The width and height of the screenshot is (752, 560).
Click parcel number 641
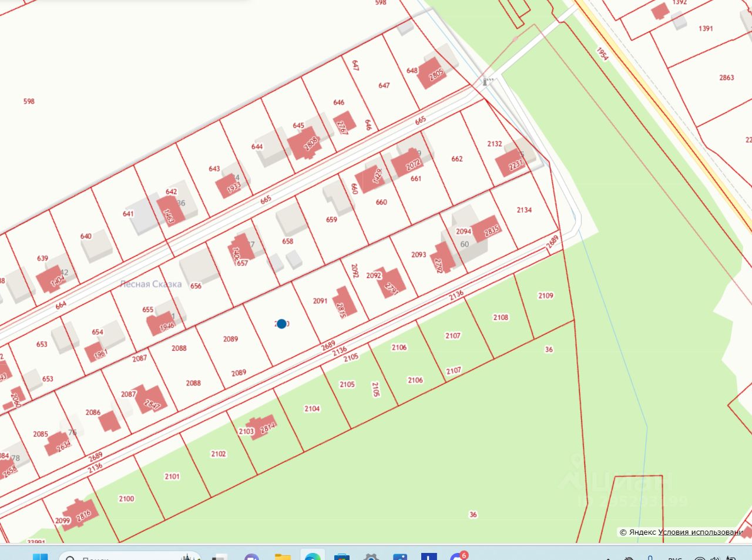coord(128,214)
